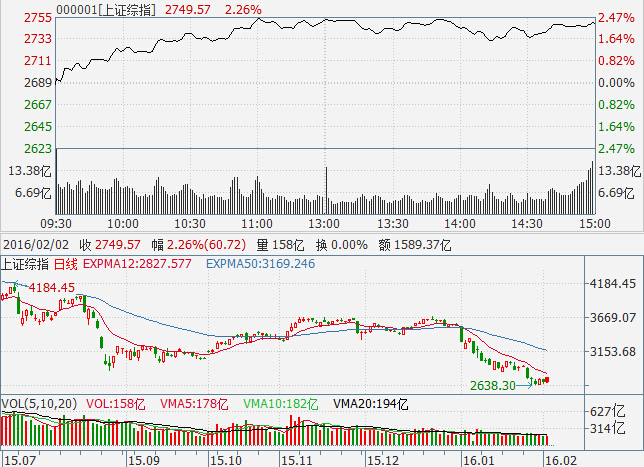The width and height of the screenshot is (644, 467).
Task: Click the 4184.45 high price marker
Action: point(52,288)
